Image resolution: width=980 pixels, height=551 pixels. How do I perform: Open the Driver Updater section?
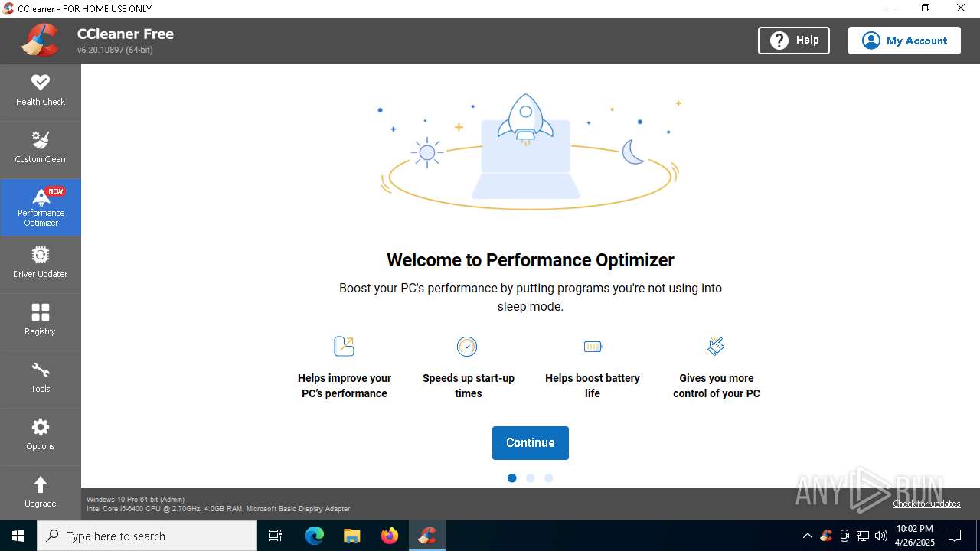click(x=41, y=264)
